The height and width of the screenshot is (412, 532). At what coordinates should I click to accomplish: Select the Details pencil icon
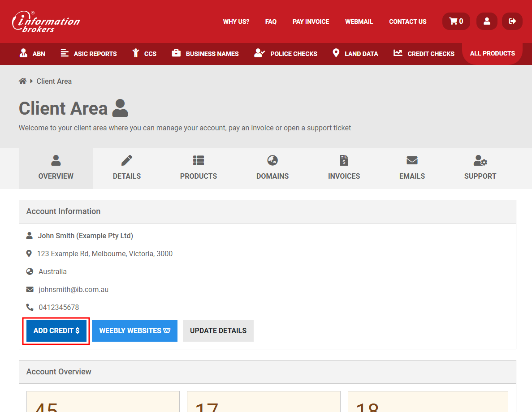pos(127,160)
